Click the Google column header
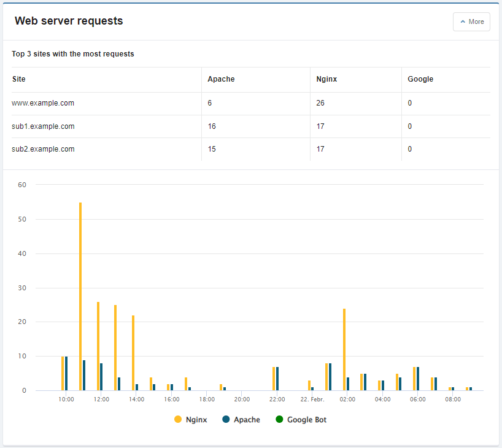The image size is (502, 448). (x=420, y=79)
